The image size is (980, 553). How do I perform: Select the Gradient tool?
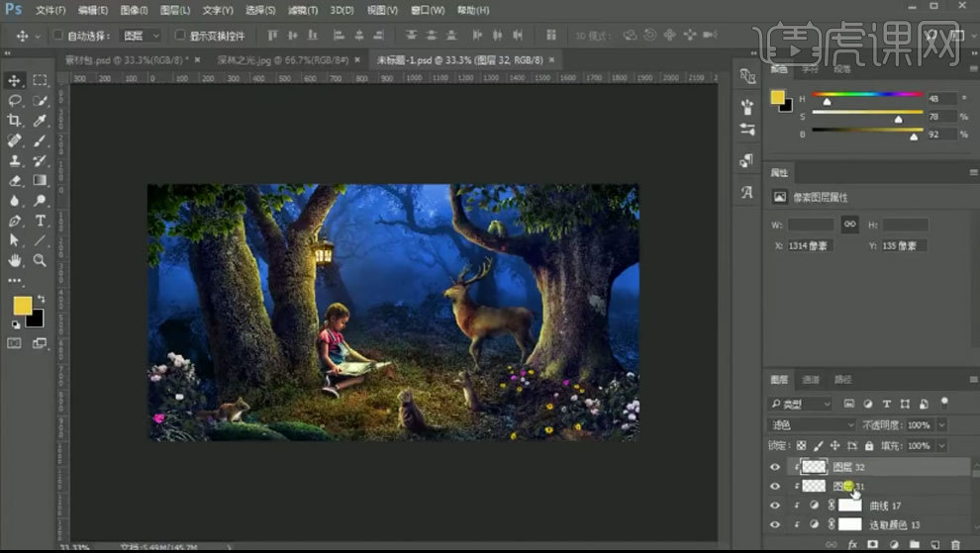pyautogui.click(x=40, y=181)
